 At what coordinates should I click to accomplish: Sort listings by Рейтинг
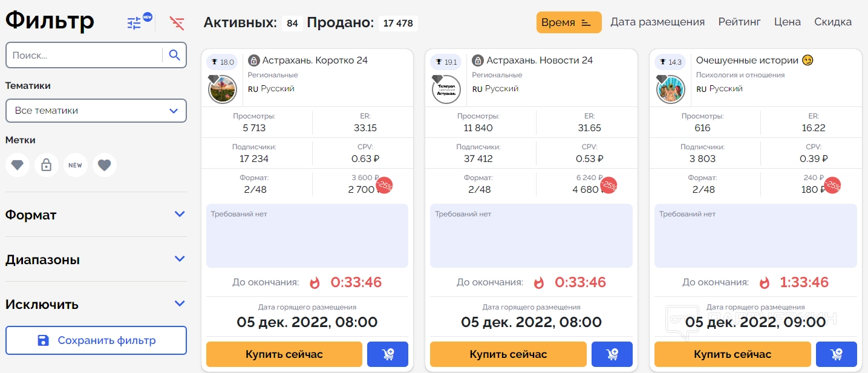pyautogui.click(x=739, y=22)
